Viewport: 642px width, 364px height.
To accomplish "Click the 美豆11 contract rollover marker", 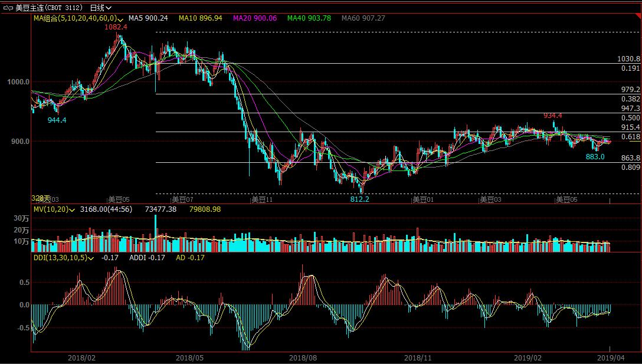I will (x=261, y=199).
